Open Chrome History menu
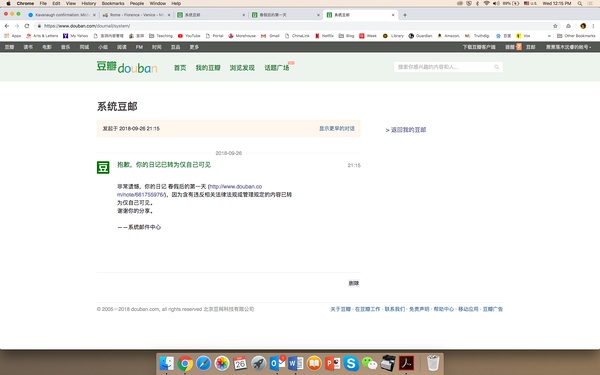The width and height of the screenshot is (600, 375). pos(88,3)
